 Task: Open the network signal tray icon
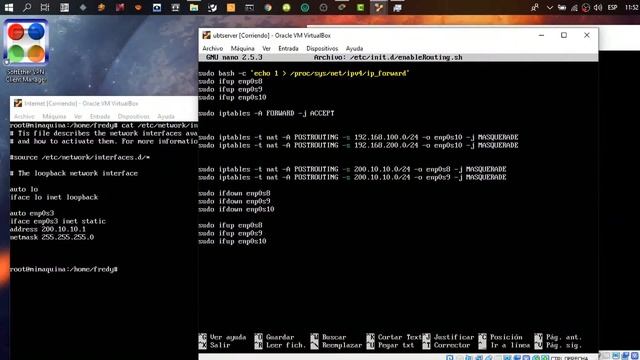pos(574,7)
